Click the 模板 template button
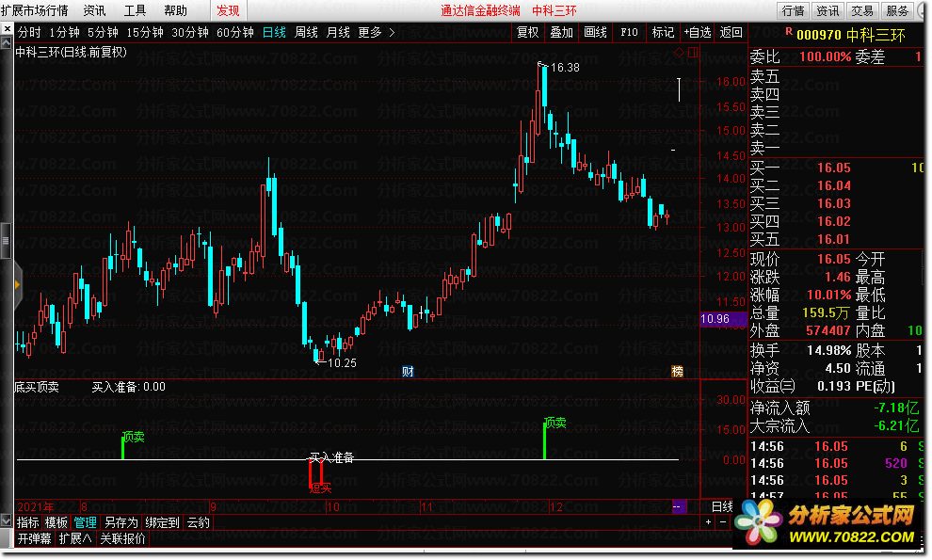This screenshot has height=560, width=932. point(56,522)
